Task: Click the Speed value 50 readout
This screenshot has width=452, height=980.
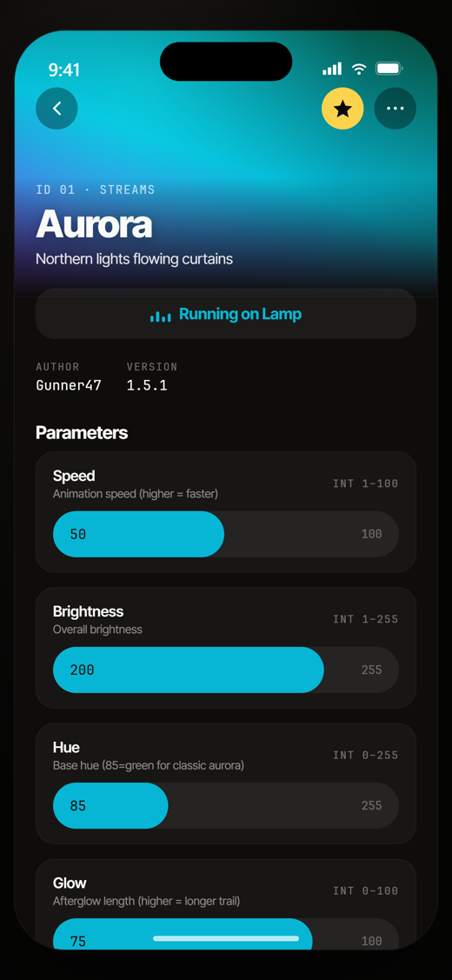Action: click(x=78, y=535)
